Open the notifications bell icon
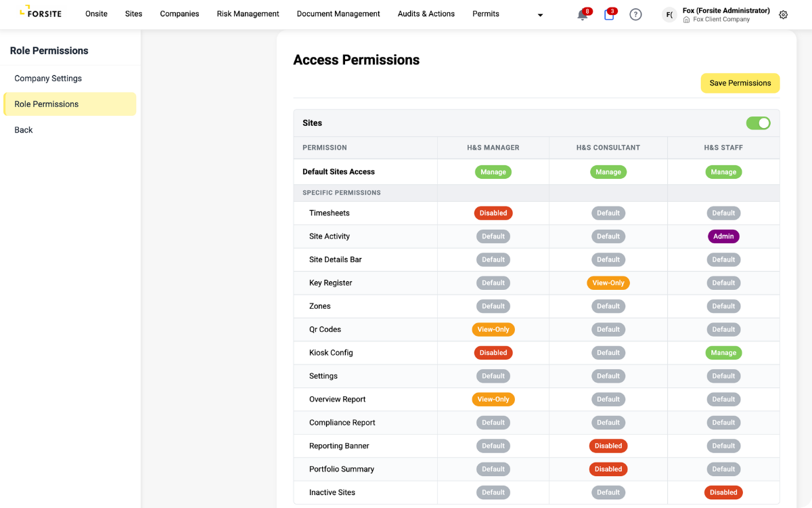The image size is (812, 508). tap(583, 14)
